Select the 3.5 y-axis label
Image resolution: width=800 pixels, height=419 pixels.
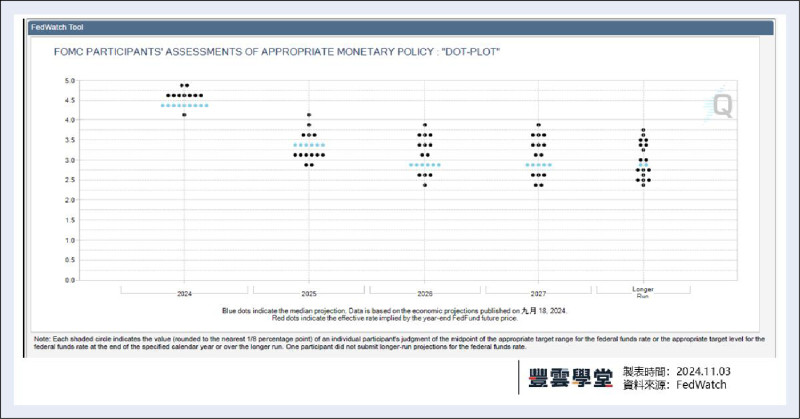point(70,140)
